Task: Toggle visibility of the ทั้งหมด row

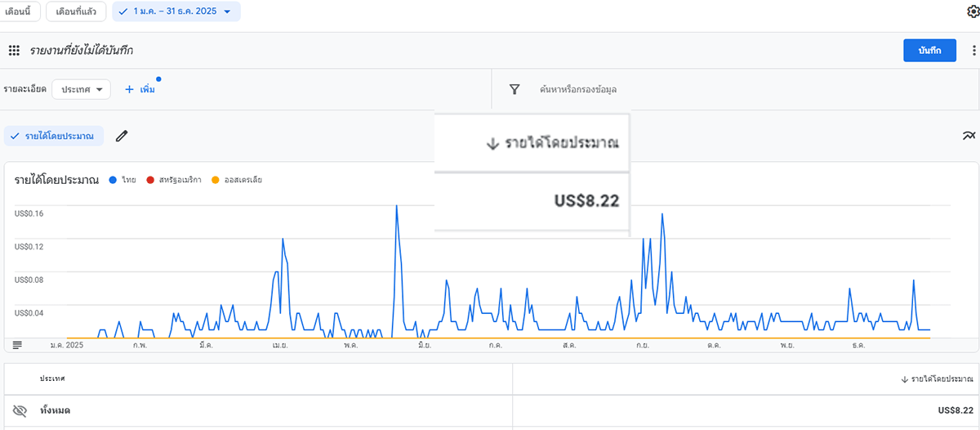Action: coord(20,410)
